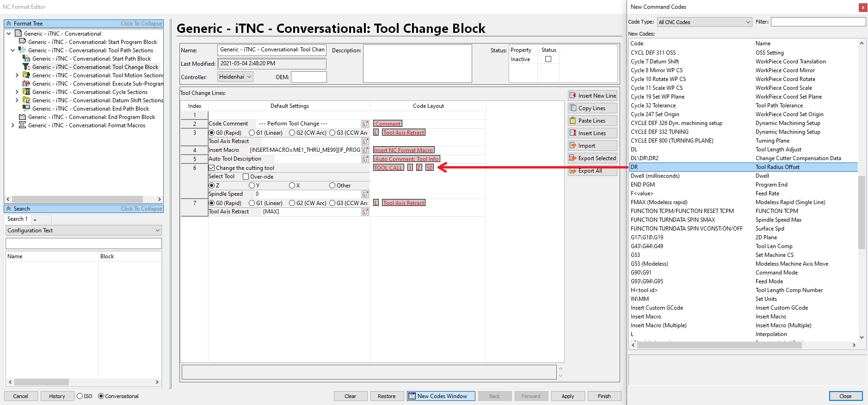The width and height of the screenshot is (868, 405).
Task: Click the OEM input field
Action: [309, 77]
